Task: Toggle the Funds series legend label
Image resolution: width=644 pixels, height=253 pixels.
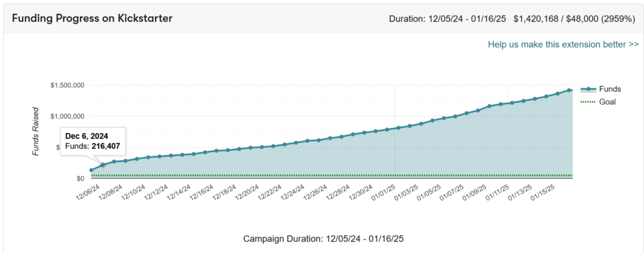Action: point(609,90)
